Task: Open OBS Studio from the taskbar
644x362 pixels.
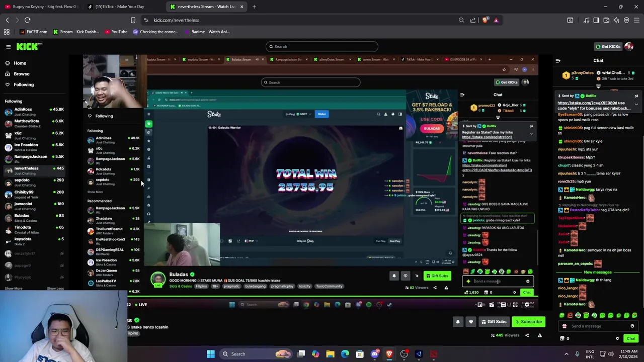Action: (404, 354)
